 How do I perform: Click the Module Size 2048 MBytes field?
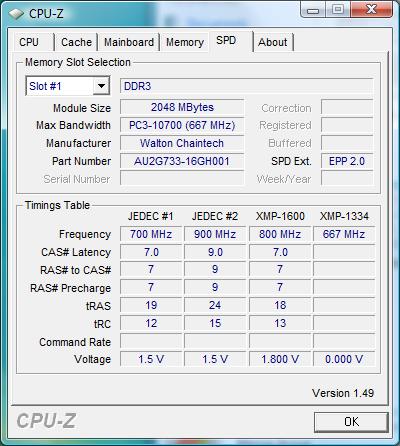tap(182, 107)
